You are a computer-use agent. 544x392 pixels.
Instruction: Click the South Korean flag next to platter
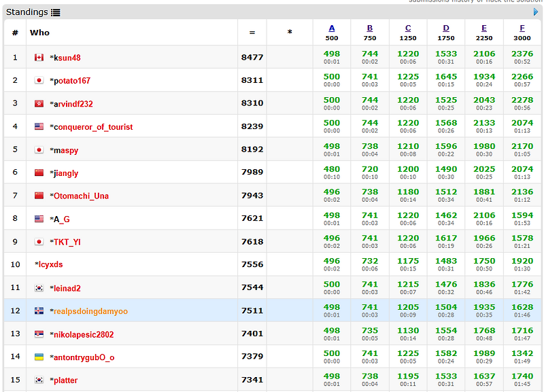pos(39,380)
